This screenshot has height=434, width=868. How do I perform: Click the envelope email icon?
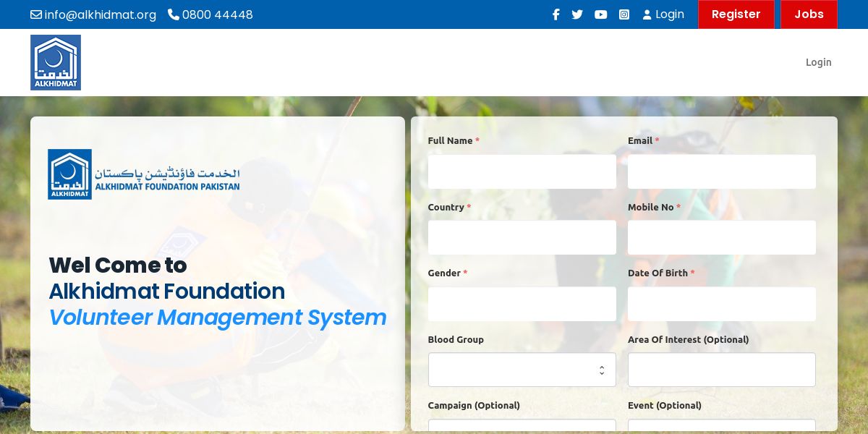click(36, 14)
